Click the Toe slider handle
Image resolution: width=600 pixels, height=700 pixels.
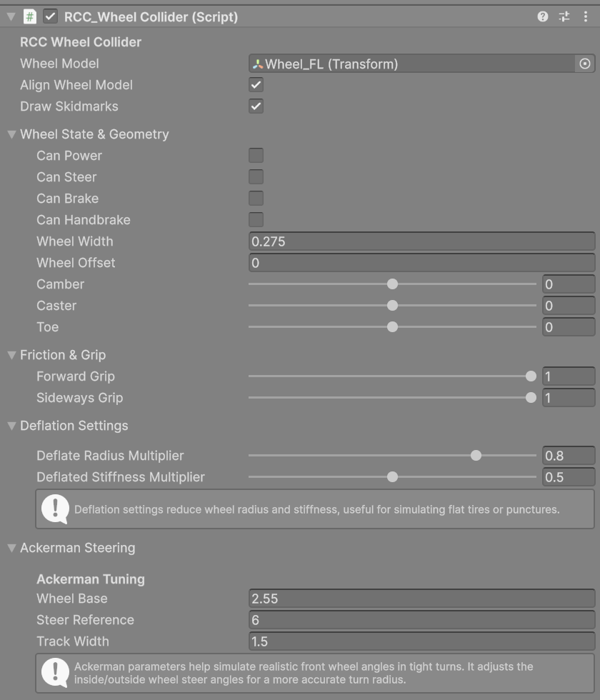392,327
